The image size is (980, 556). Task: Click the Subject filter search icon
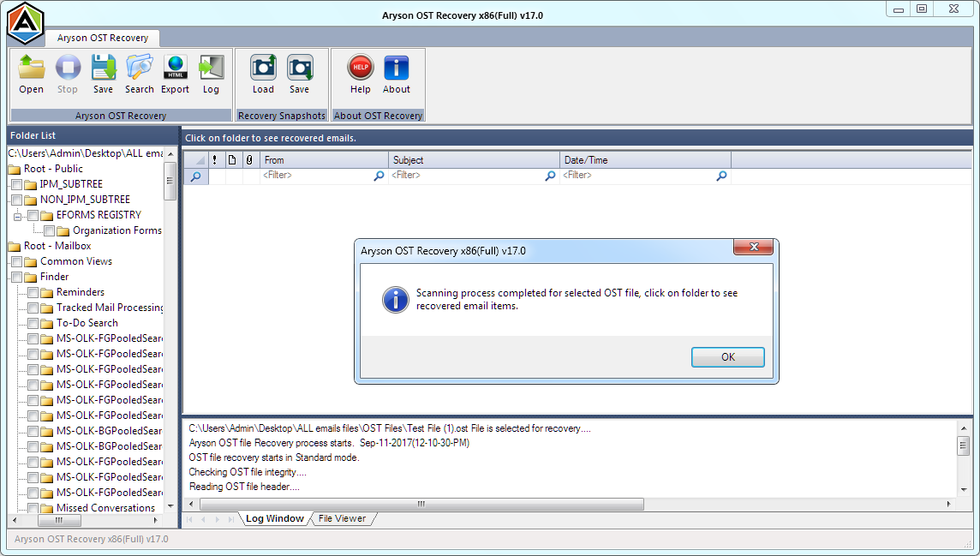[550, 176]
